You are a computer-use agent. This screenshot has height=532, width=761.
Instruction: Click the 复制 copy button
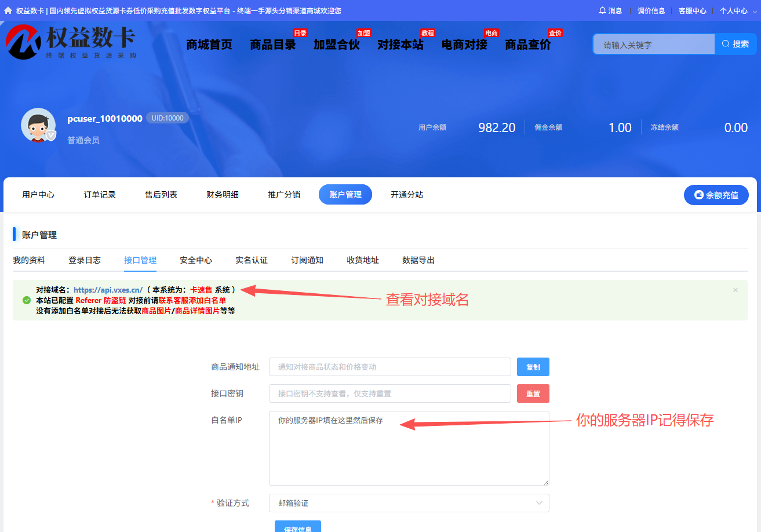click(533, 366)
